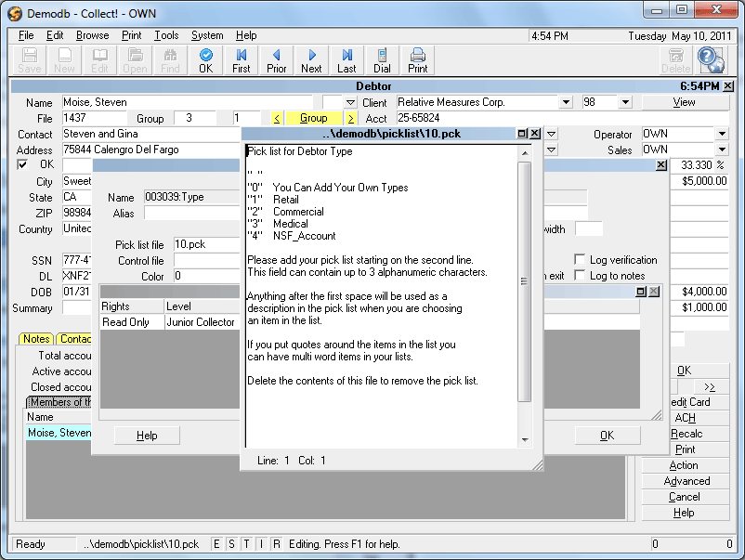
Task: Enable Log to notes checkbox
Action: pos(579,275)
